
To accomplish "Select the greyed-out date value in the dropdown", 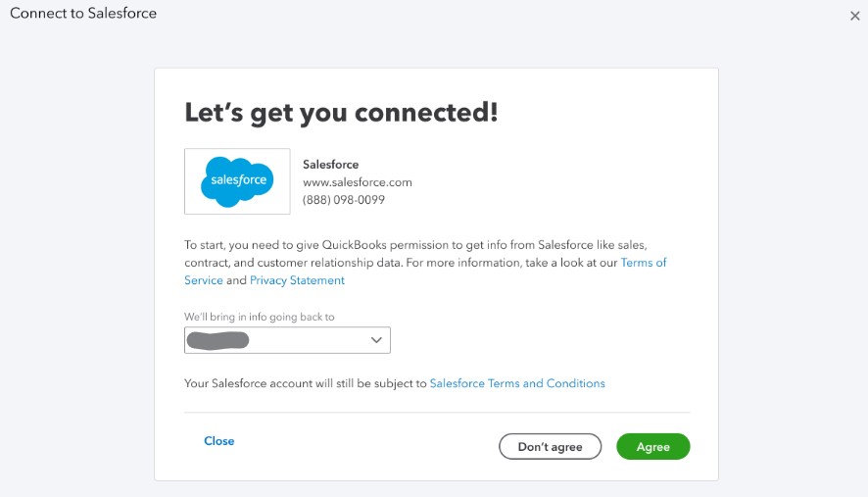I will pos(217,340).
